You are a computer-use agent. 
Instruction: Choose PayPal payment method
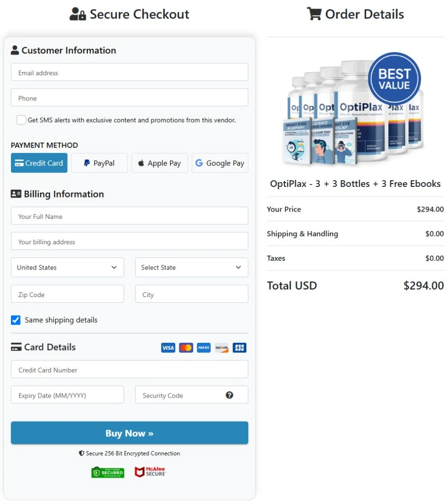tap(99, 163)
